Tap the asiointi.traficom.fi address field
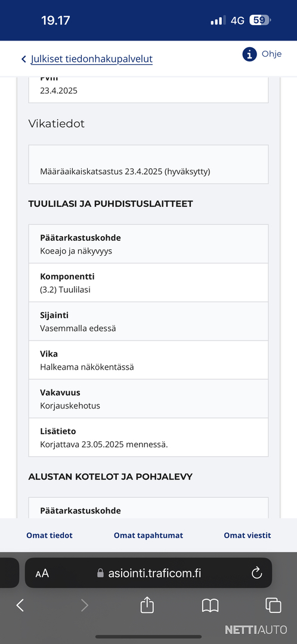 point(148,573)
